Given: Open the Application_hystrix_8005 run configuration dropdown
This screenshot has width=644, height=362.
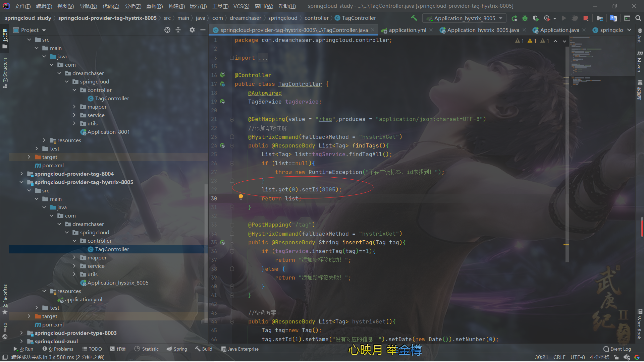Looking at the screenshot, I should pyautogui.click(x=464, y=18).
